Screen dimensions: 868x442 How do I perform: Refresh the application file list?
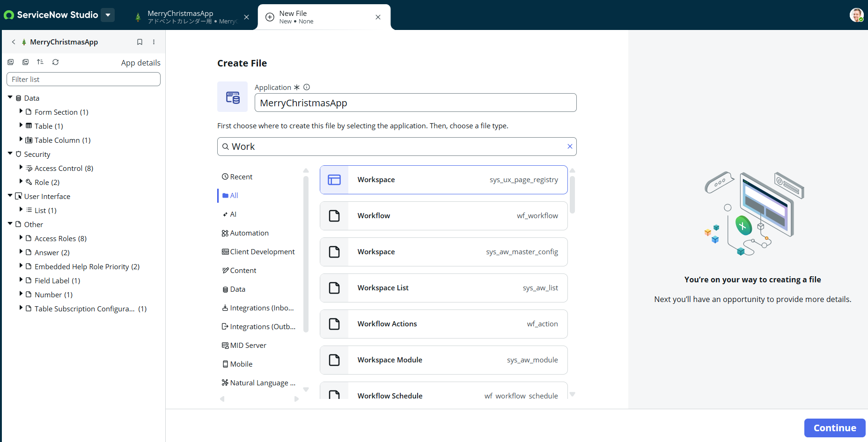click(x=55, y=62)
